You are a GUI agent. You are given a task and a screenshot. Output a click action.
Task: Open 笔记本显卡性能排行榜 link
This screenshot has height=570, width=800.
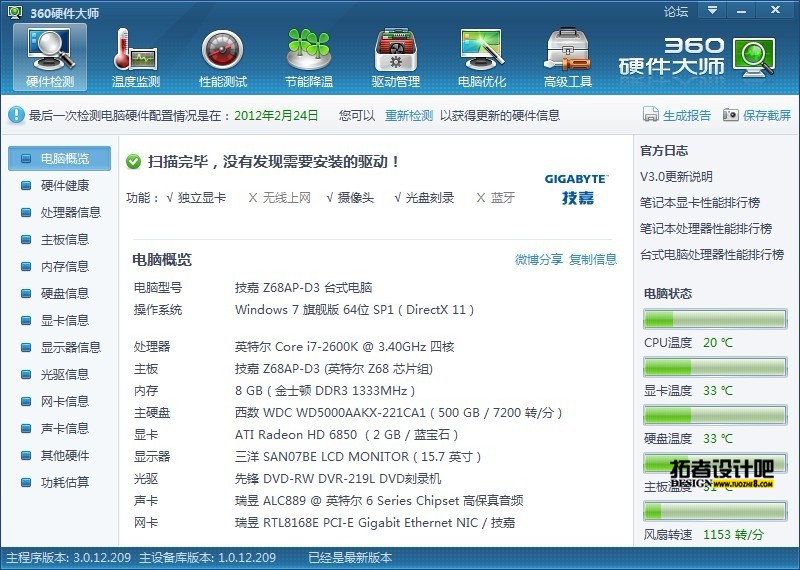[x=700, y=203]
